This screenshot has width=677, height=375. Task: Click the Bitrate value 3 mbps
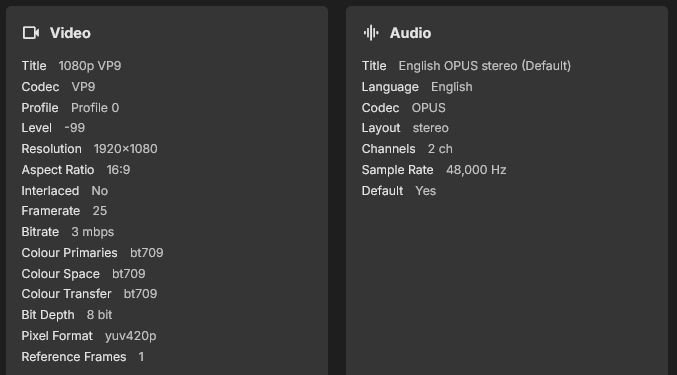click(93, 232)
